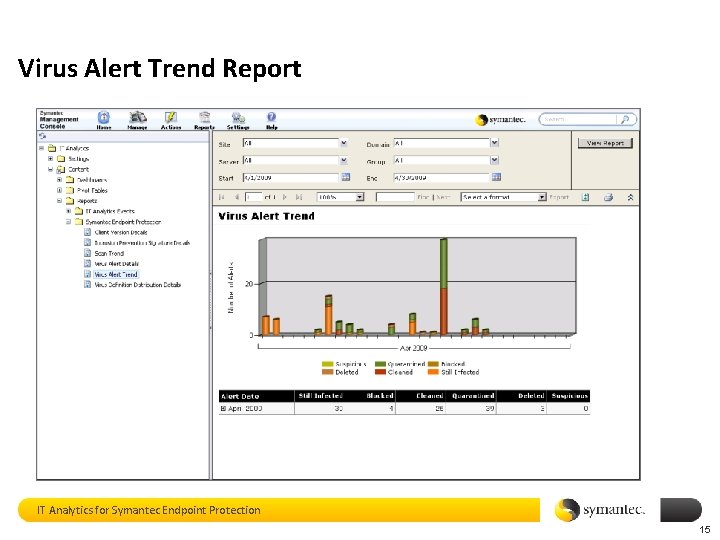The image size is (720, 540).
Task: Click the Suspicious legend color swatch
Action: pyautogui.click(x=327, y=364)
